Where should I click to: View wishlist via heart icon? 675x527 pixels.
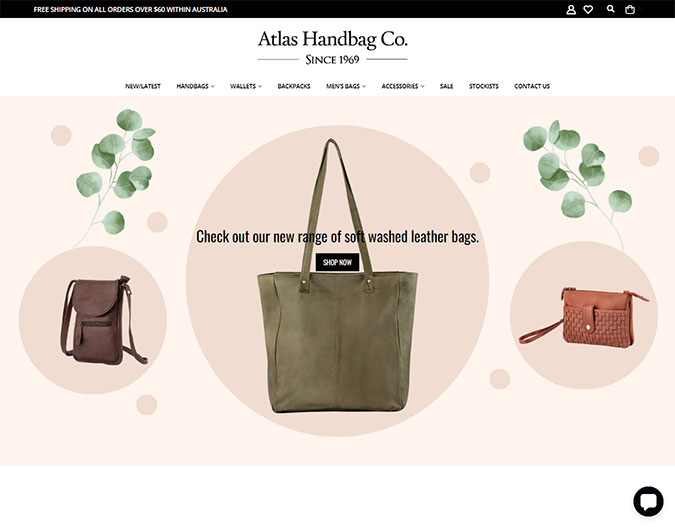(x=588, y=9)
